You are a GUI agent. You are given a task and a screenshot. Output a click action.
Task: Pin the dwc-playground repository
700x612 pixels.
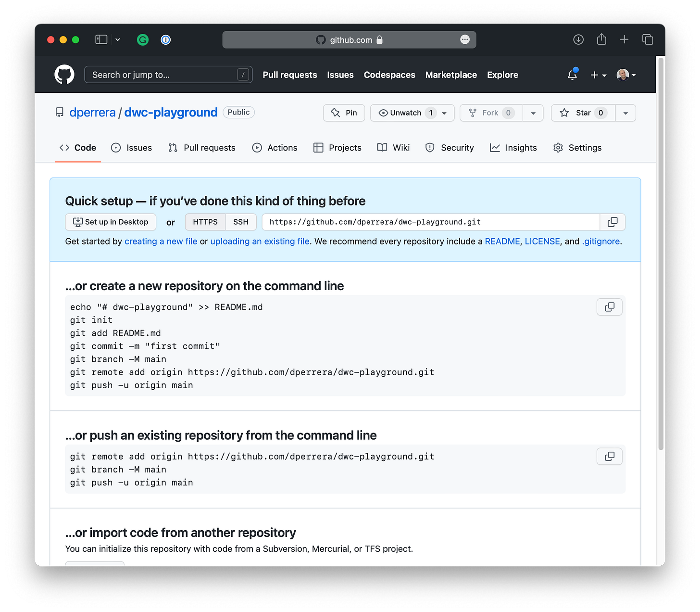(x=344, y=113)
